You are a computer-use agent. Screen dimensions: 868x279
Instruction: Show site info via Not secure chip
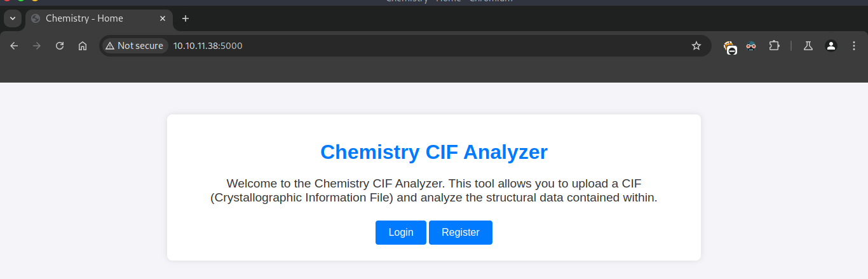point(134,46)
